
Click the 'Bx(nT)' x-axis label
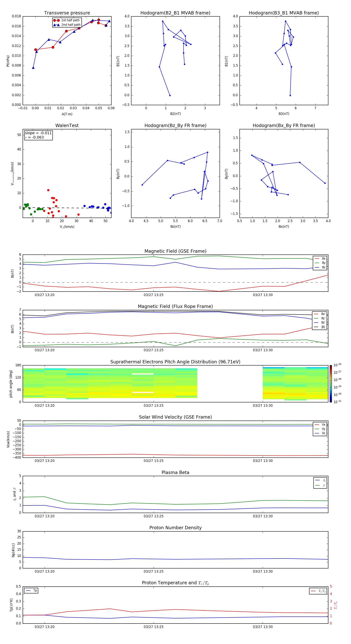coord(284,227)
